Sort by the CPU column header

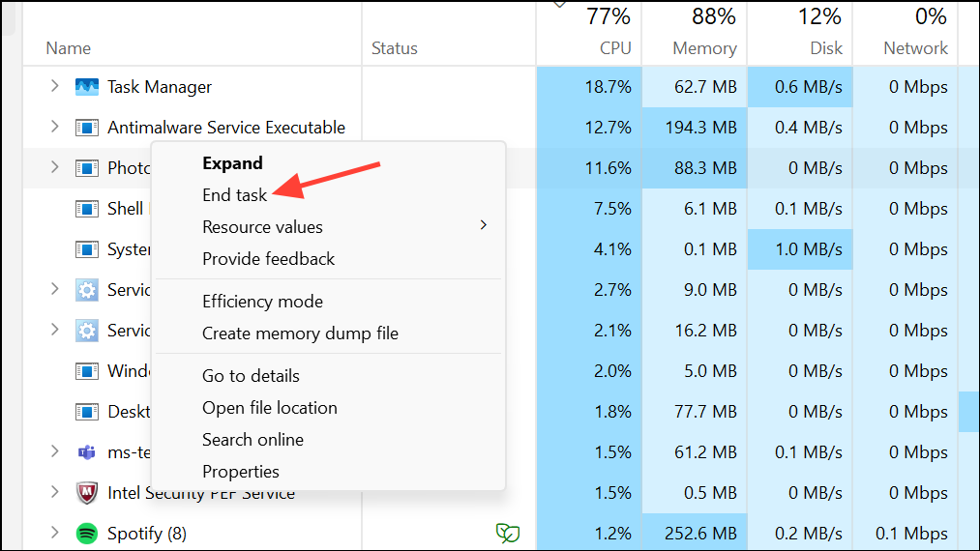(x=614, y=48)
